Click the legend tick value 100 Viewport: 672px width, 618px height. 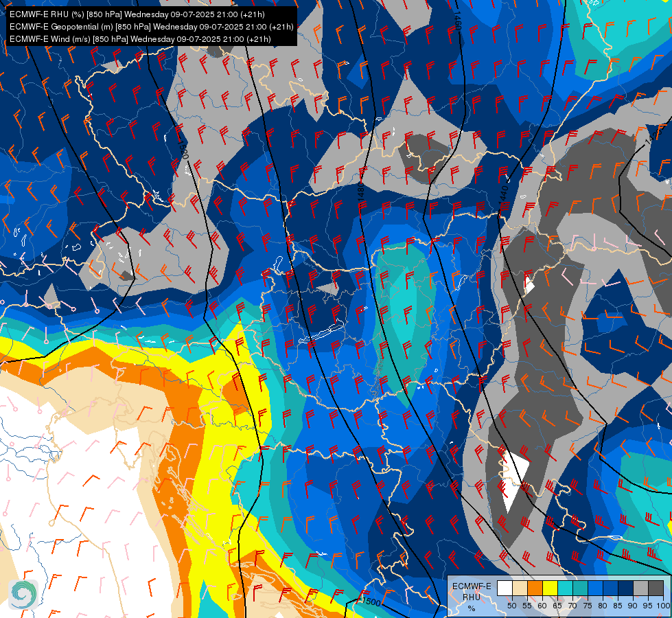tap(663, 606)
